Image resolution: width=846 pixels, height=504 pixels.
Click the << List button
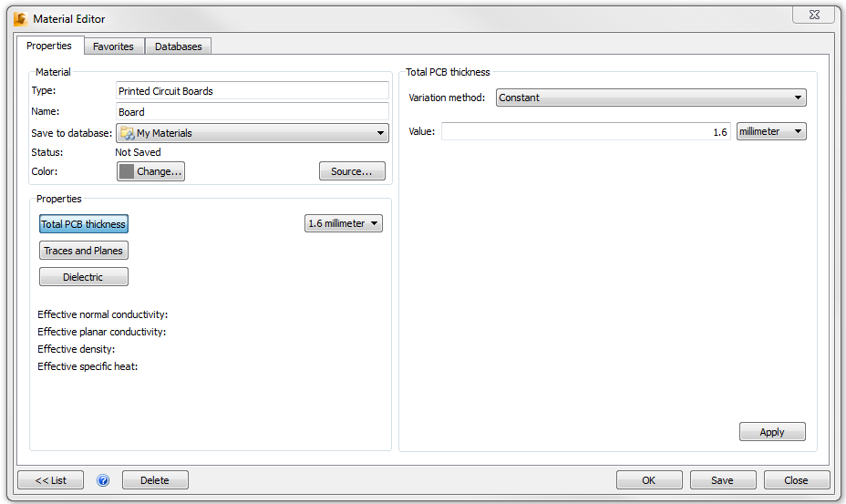point(51,480)
